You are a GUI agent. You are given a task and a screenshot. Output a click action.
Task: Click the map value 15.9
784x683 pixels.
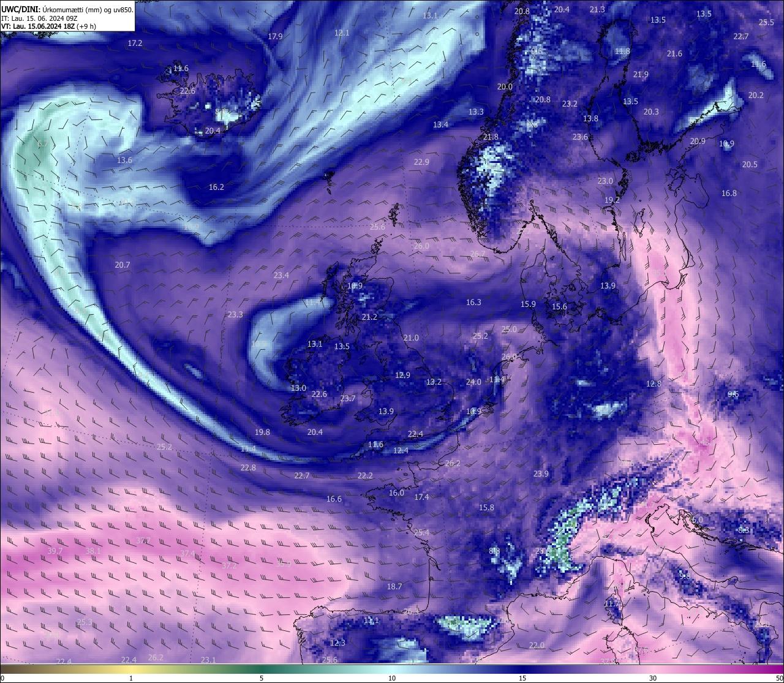[528, 304]
